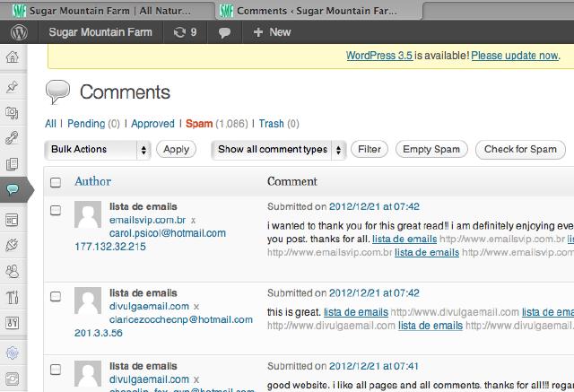Check the box for the emailsvip.com.br comment

point(56,211)
